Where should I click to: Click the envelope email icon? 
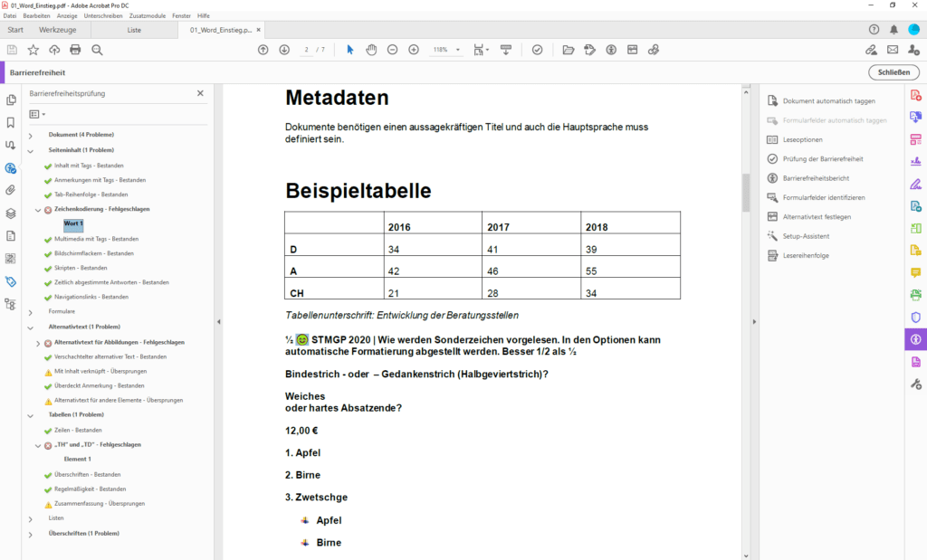point(892,51)
